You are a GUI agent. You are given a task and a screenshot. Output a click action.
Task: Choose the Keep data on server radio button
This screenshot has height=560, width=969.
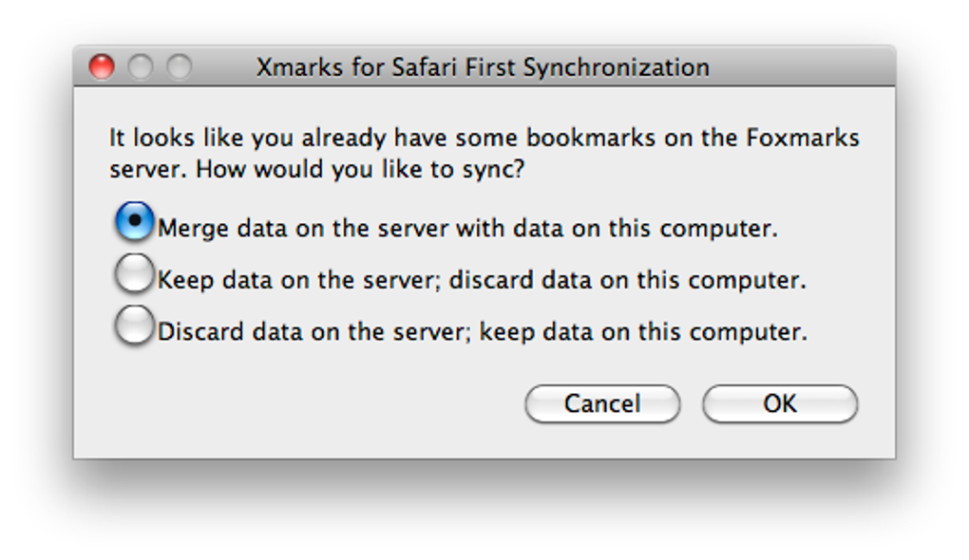point(134,274)
